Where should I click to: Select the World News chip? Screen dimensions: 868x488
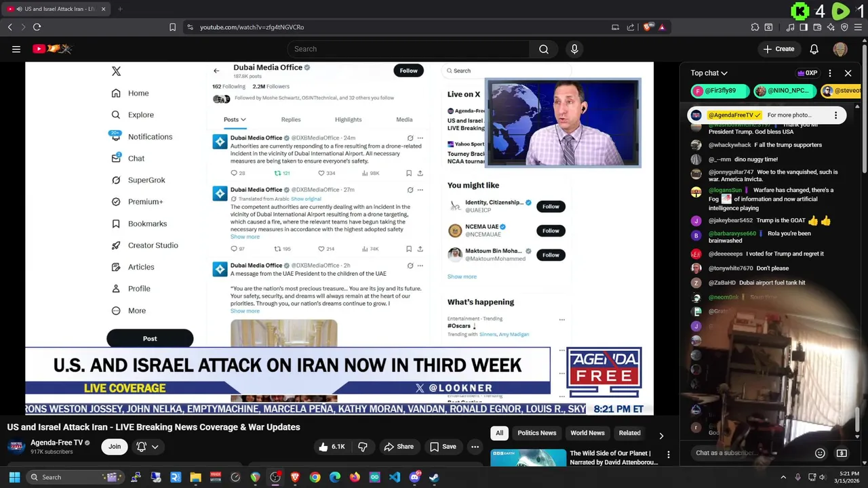[587, 433]
